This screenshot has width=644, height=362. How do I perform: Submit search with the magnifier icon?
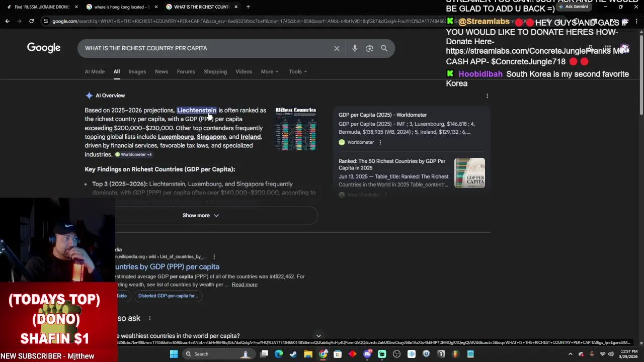384,48
